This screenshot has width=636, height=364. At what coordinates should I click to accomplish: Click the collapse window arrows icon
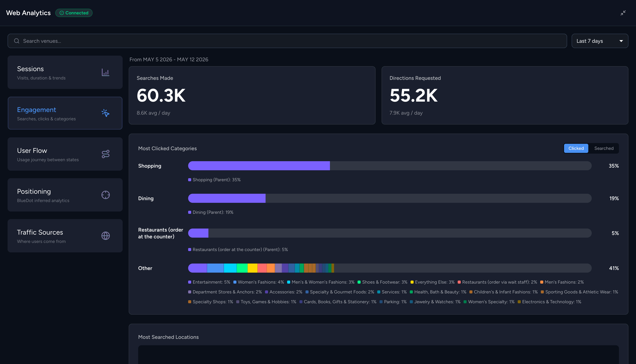coord(623,13)
